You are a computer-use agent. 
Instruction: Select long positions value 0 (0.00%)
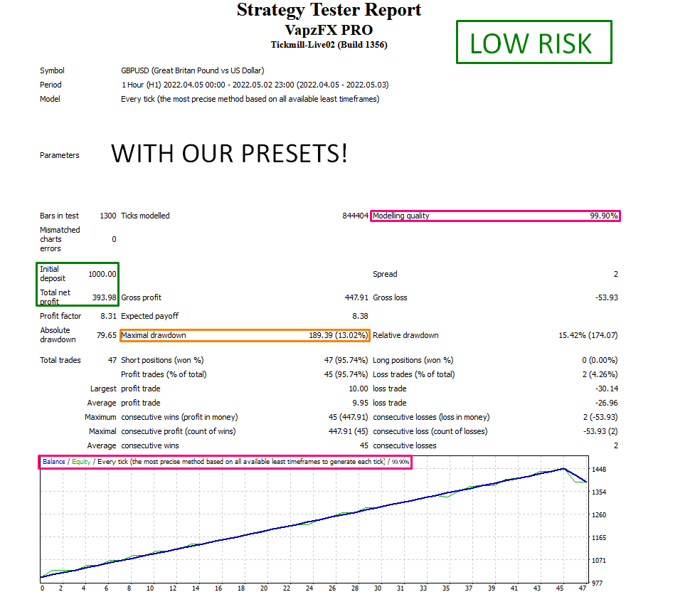600,360
